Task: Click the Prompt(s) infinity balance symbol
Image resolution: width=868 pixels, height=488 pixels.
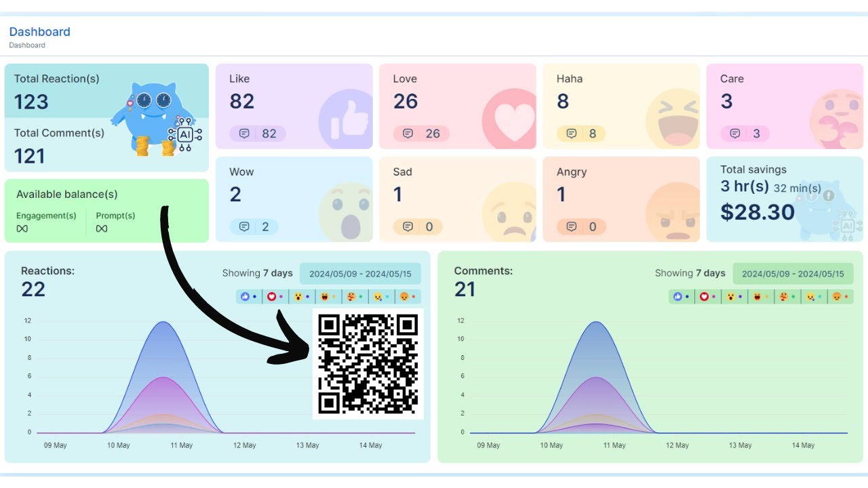Action: [x=102, y=228]
